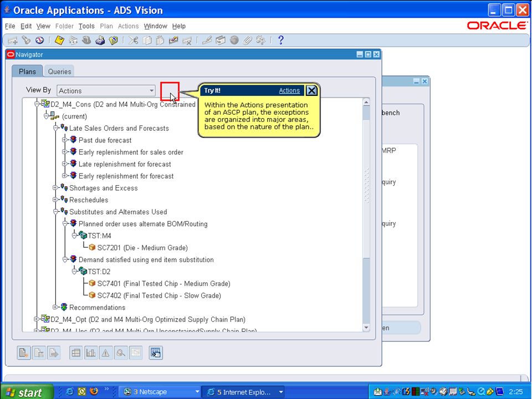Click the Show Navigator compass icon
Screen dimensions: 532x399
click(40, 40)
